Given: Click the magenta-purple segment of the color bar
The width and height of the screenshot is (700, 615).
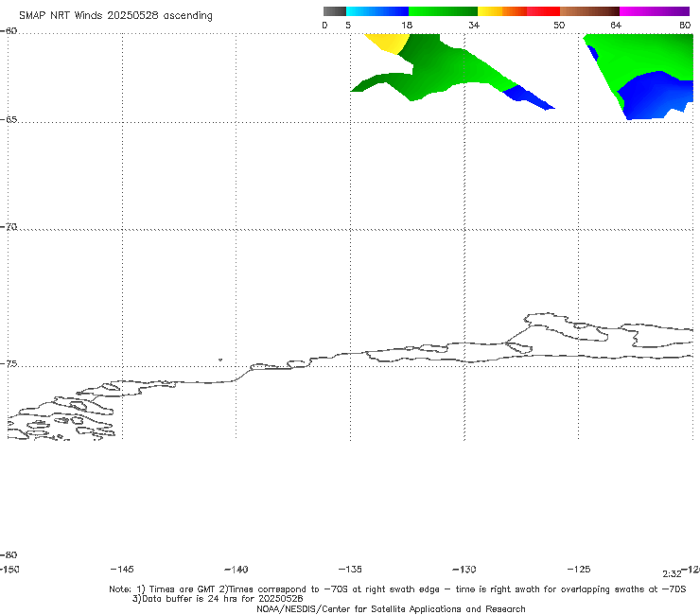Looking at the screenshot, I should point(655,11).
